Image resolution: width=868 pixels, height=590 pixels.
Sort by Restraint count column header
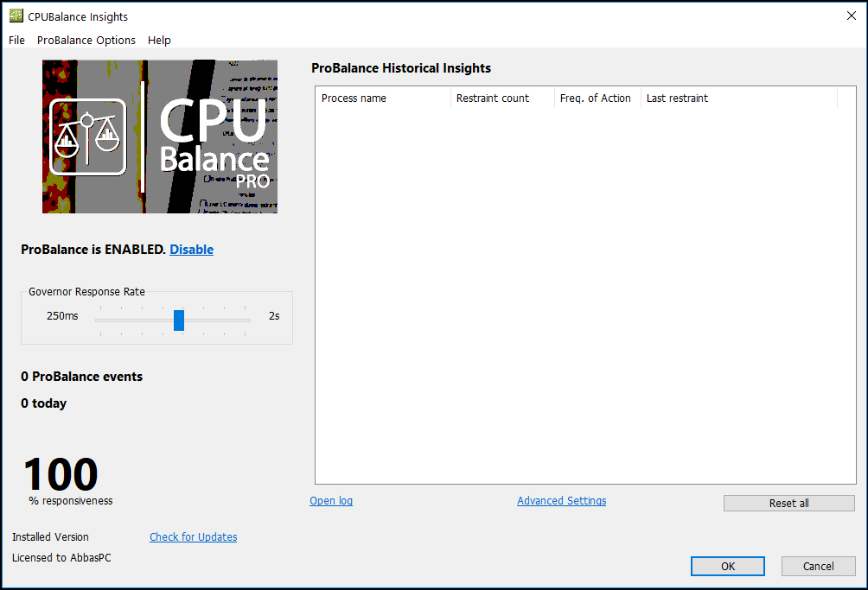coord(502,98)
